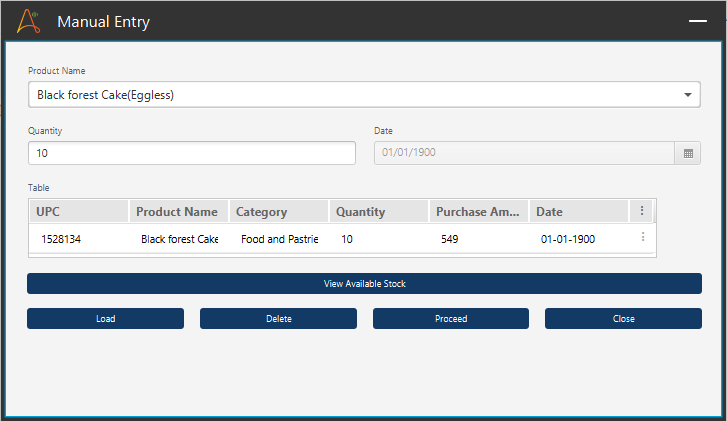This screenshot has height=421, width=727.
Task: Click the Load button
Action: [105, 319]
